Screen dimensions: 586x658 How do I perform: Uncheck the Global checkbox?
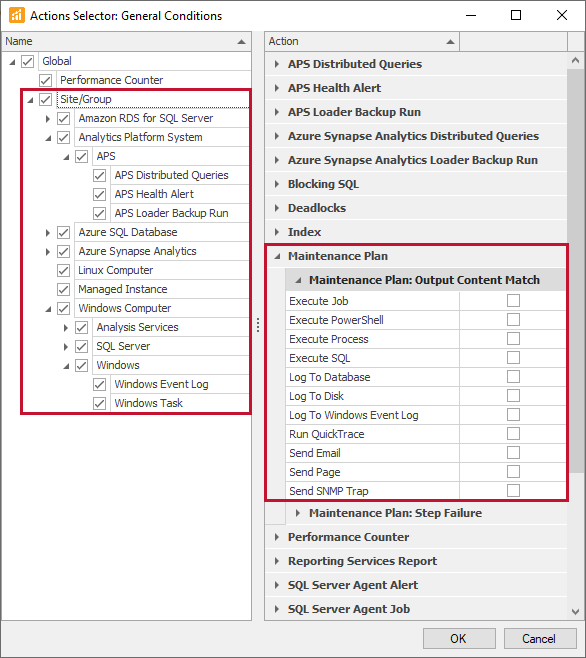[x=27, y=61]
